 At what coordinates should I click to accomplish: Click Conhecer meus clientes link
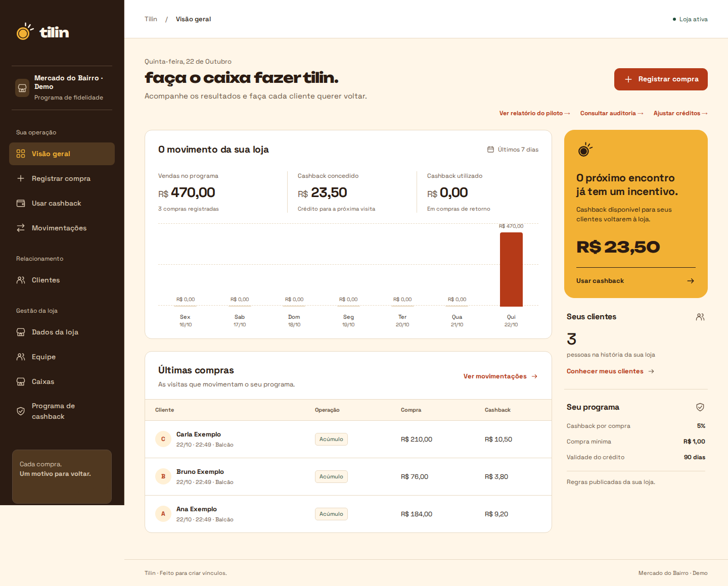coord(611,371)
